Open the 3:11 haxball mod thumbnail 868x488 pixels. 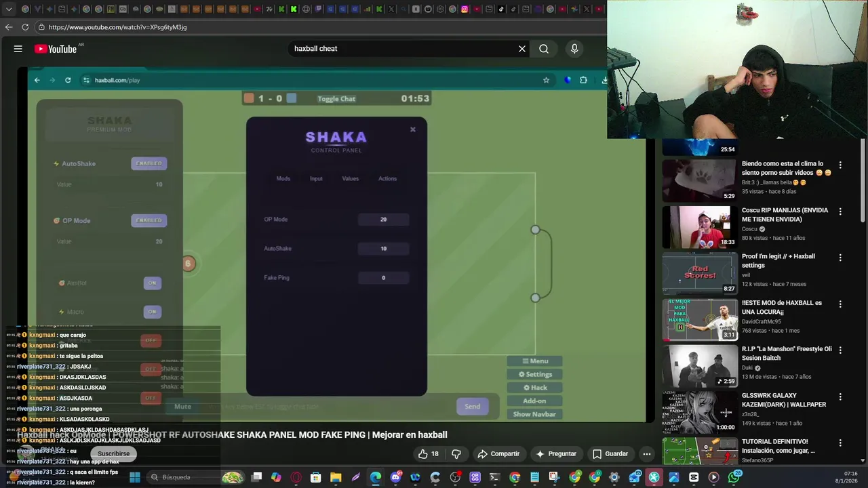700,320
